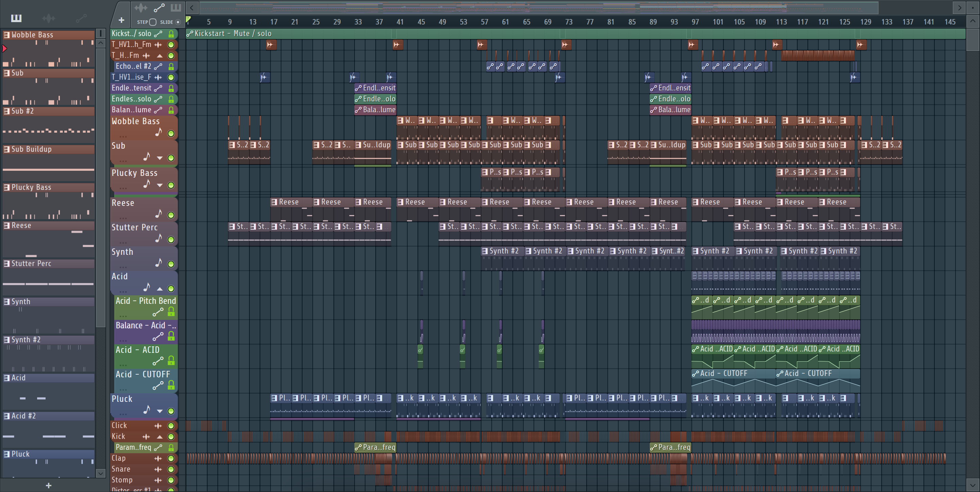
Task: Click lock icon on Balan..lume track
Action: pyautogui.click(x=171, y=110)
